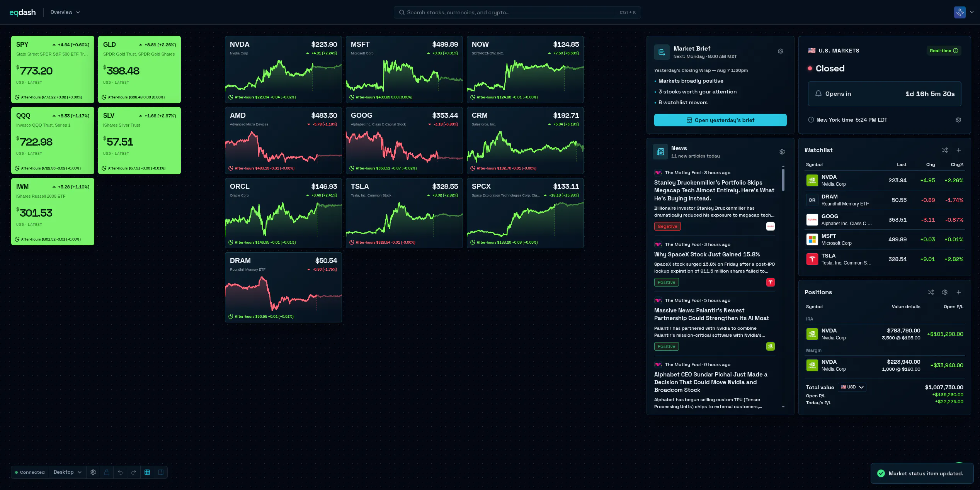The width and height of the screenshot is (980, 490).
Task: Open the GLD gold trust tile
Action: (140, 70)
